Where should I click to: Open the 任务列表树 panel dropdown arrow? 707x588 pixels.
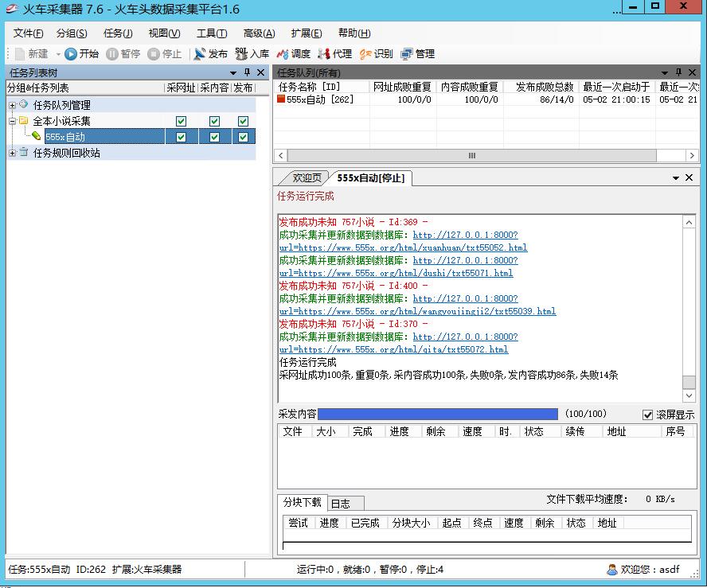[x=233, y=72]
